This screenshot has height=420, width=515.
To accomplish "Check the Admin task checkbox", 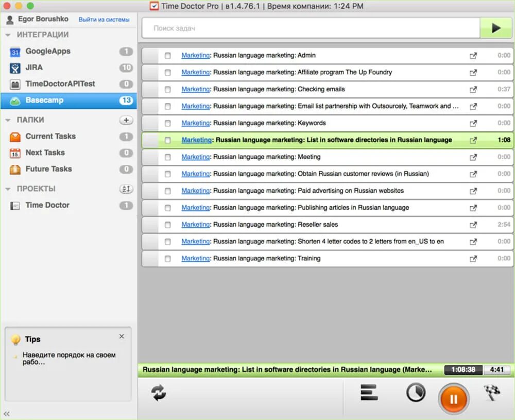I will pyautogui.click(x=167, y=56).
